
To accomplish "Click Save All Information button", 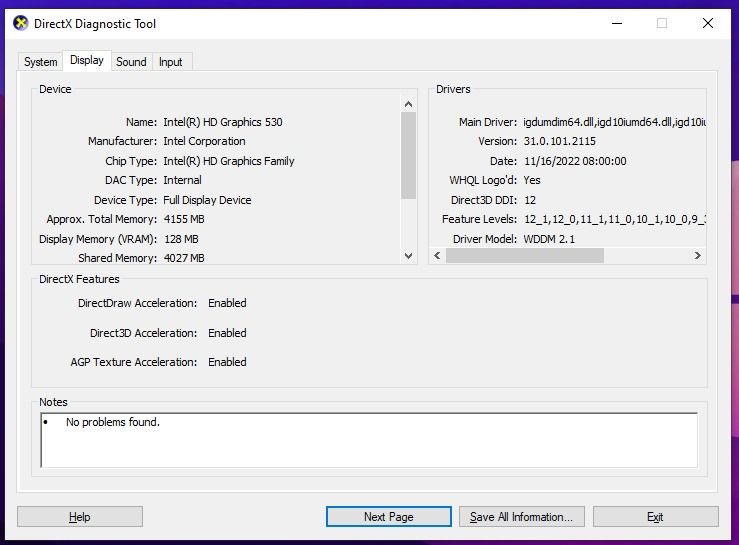I will tap(521, 517).
